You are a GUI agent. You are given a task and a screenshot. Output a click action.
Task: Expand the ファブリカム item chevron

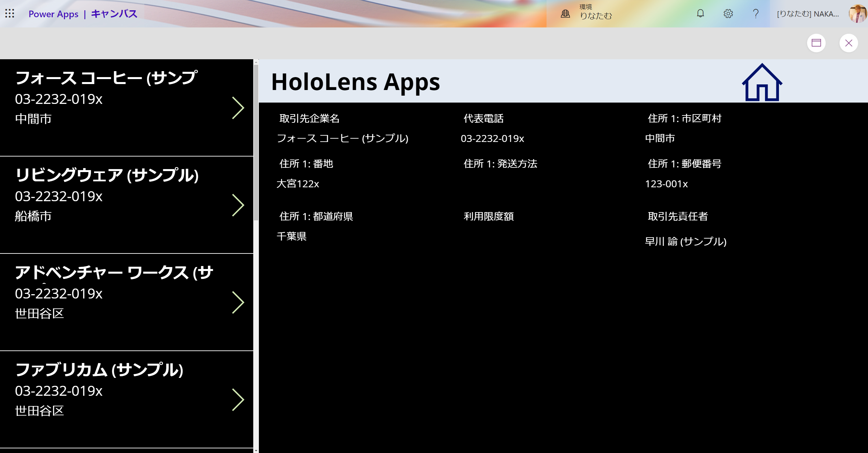pyautogui.click(x=238, y=400)
